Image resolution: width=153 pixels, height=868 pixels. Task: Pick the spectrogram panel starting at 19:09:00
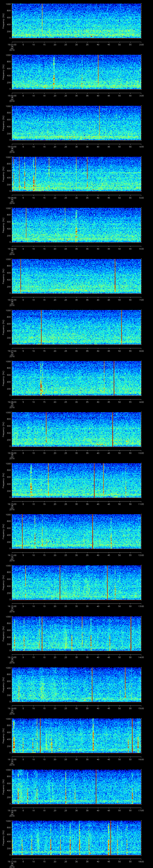tap(76, 429)
